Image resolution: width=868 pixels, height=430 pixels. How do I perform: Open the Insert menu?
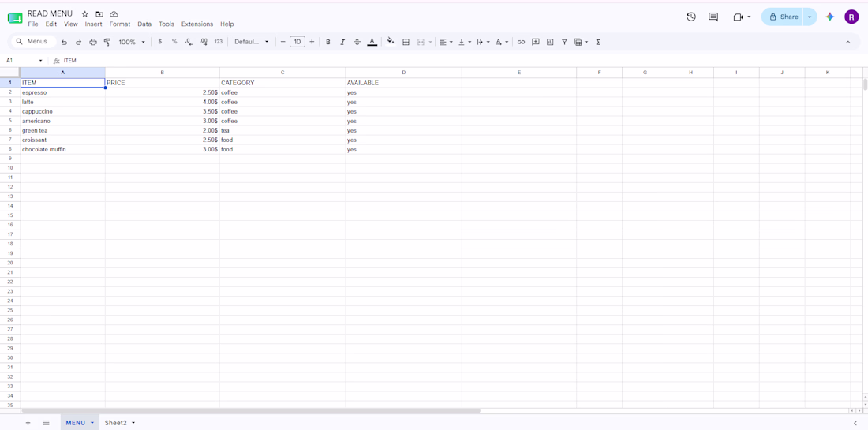(94, 24)
